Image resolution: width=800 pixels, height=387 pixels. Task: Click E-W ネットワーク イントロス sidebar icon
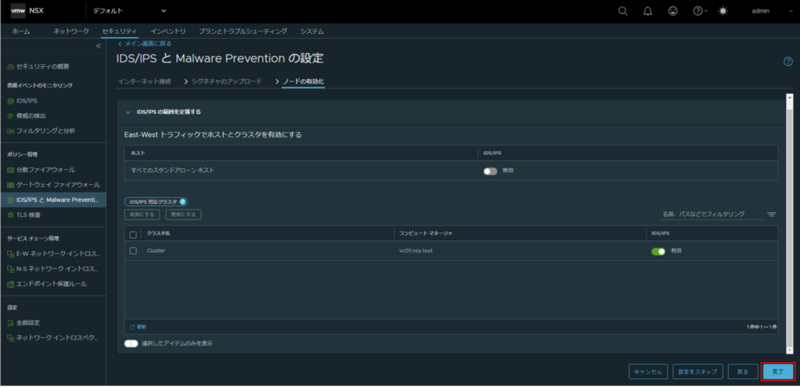click(10, 253)
